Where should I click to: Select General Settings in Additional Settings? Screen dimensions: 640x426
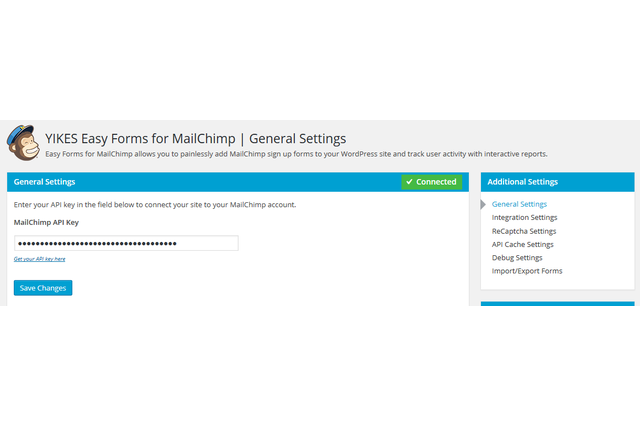coord(519,204)
